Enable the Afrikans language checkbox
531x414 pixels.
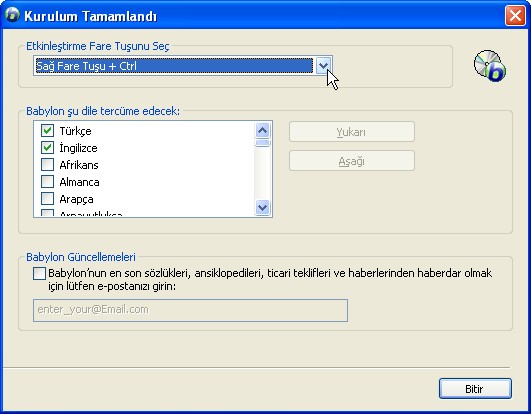coord(47,165)
